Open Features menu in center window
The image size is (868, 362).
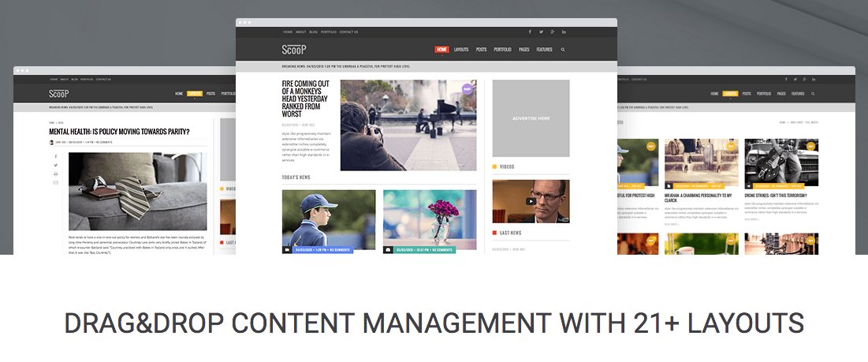[544, 49]
